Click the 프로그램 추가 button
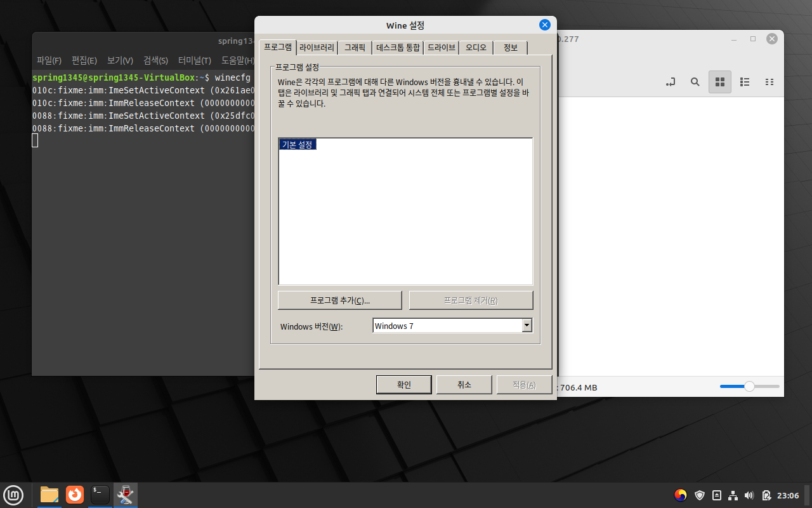This screenshot has height=508, width=812. click(340, 300)
